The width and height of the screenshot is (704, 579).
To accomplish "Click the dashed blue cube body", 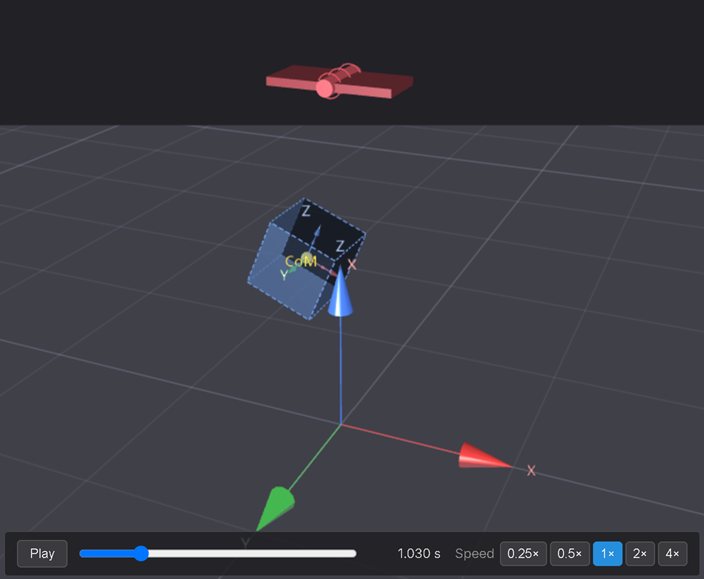I will click(306, 259).
